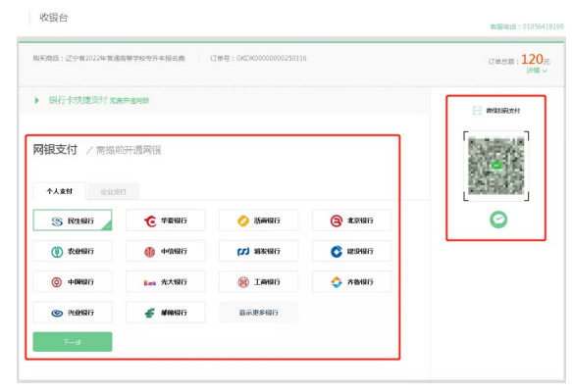
Task: Click the green WeChat round icon
Action: click(x=498, y=220)
